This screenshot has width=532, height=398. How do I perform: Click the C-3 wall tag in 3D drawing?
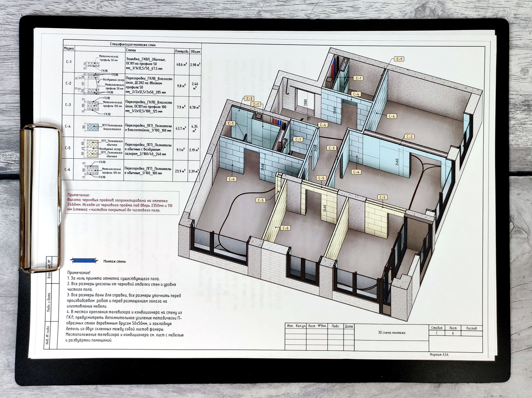pyautogui.click(x=331, y=148)
